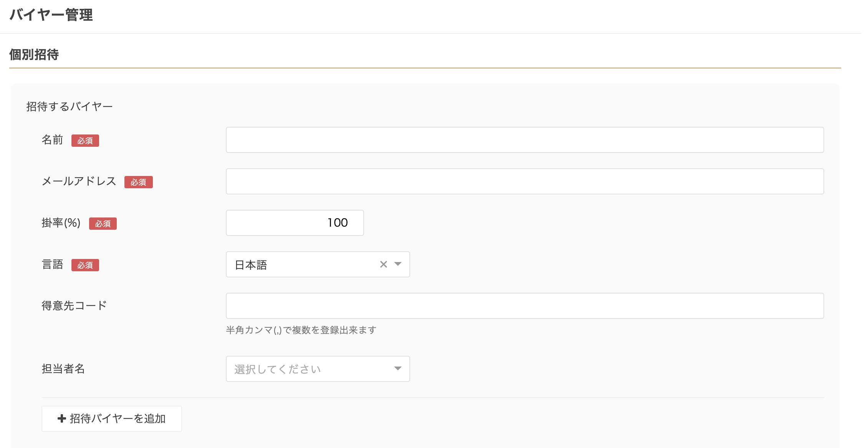Open the 担当者名 dropdown arrow
The height and width of the screenshot is (448, 868).
point(398,369)
